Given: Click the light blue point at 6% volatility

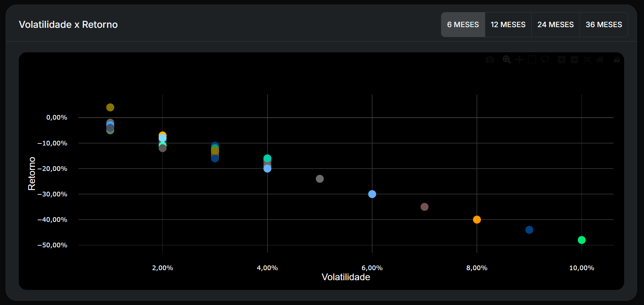Looking at the screenshot, I should tap(372, 194).
